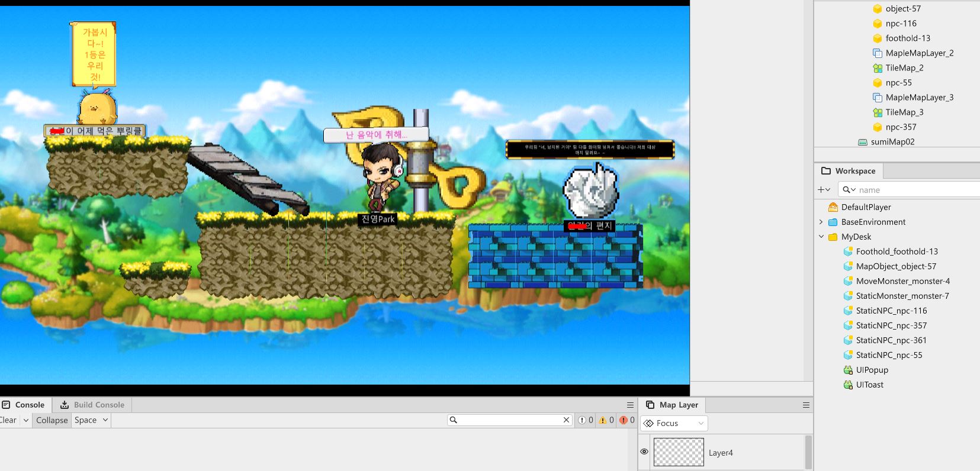This screenshot has width=980, height=471.
Task: Open the Clear button dropdown arrow
Action: [x=26, y=420]
